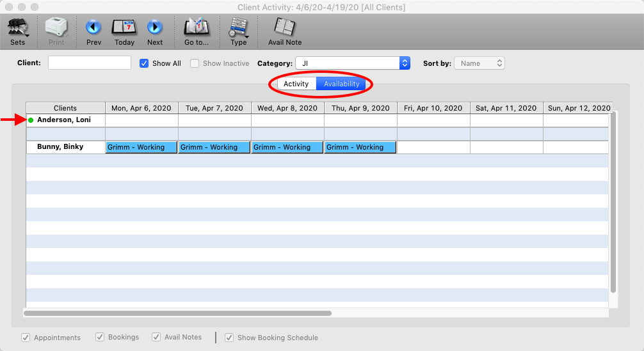The height and width of the screenshot is (351, 644).
Task: Open the Go to... date picker
Action: click(x=197, y=31)
